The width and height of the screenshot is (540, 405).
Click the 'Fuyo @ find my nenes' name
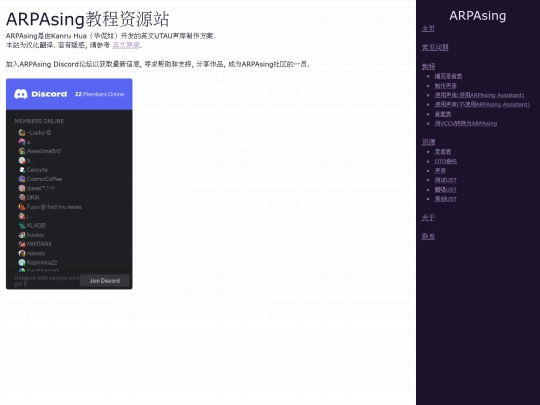[x=54, y=207]
